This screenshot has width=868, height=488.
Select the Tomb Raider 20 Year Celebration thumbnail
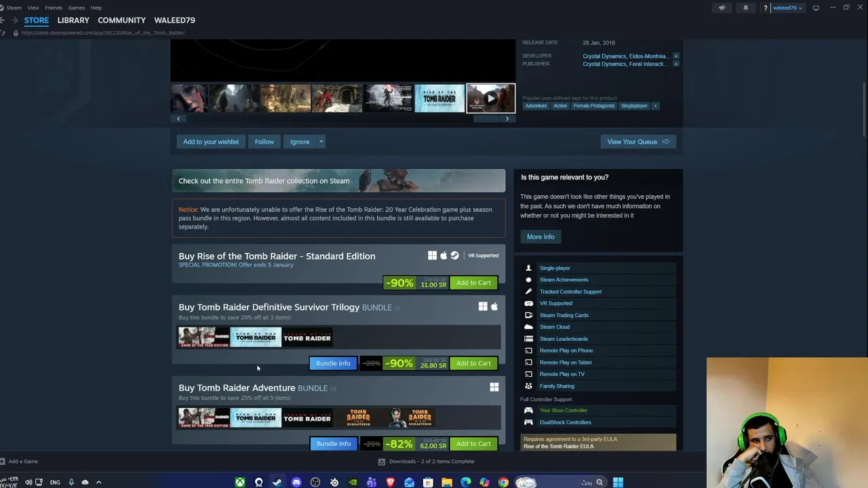pyautogui.click(x=439, y=98)
